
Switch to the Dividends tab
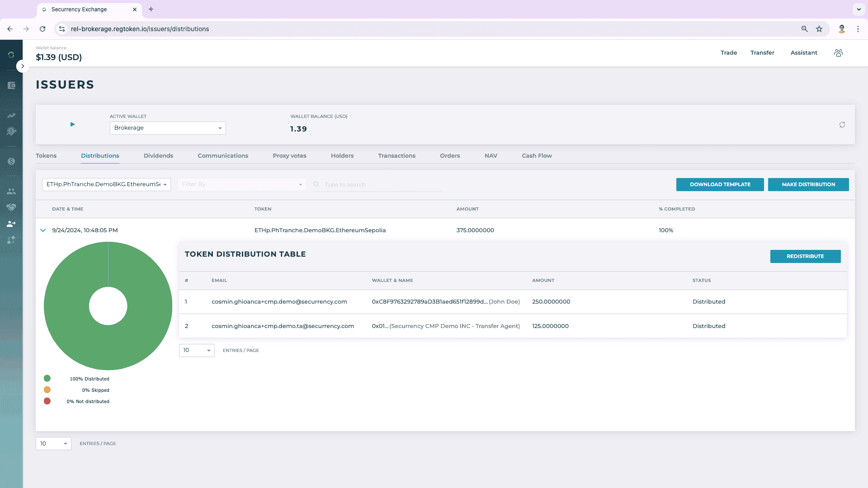[158, 156]
